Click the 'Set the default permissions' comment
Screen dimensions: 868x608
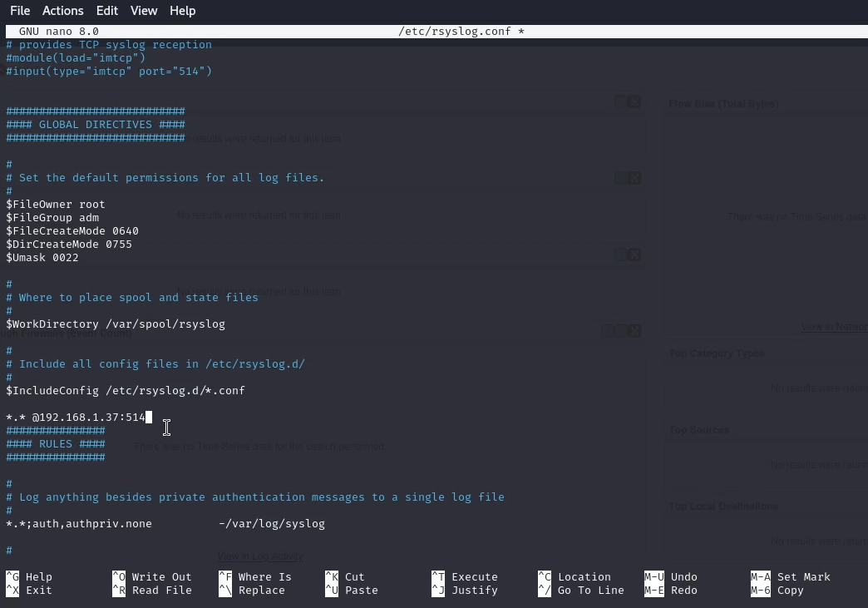point(165,178)
